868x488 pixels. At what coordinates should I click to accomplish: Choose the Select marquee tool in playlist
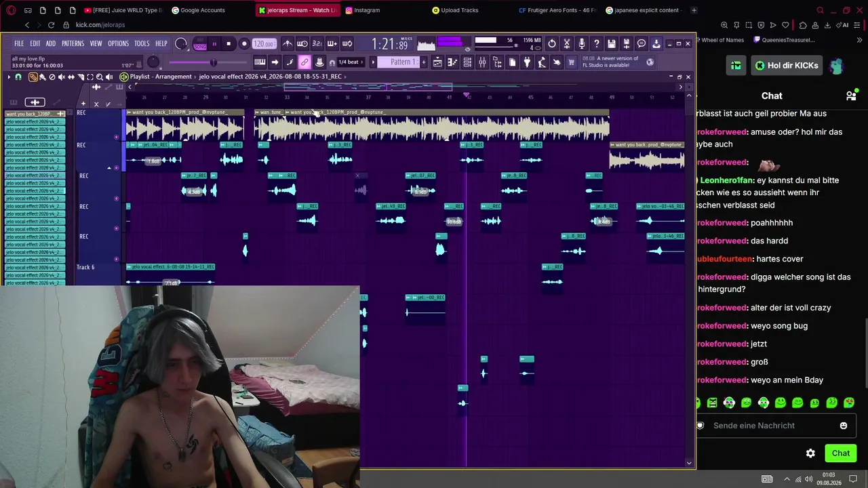90,77
